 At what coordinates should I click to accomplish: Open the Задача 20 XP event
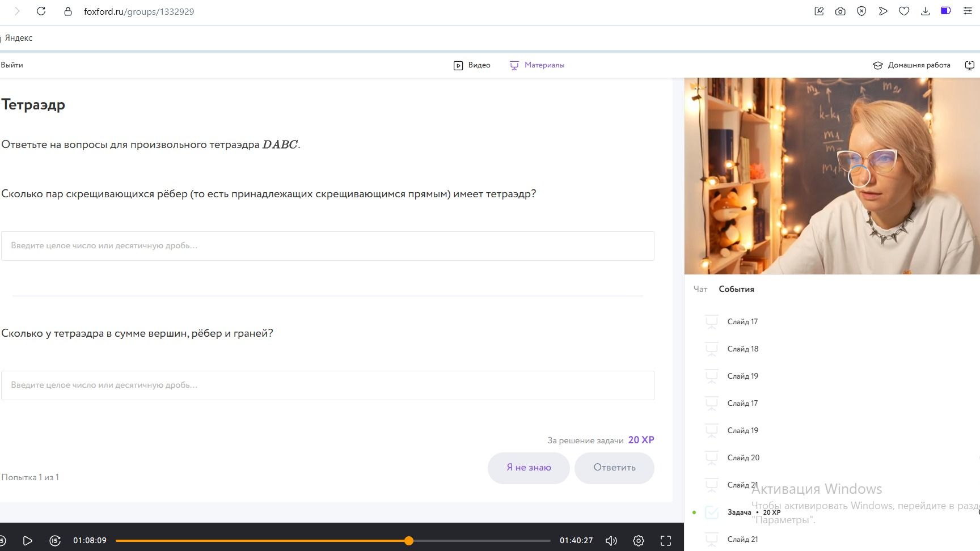754,512
